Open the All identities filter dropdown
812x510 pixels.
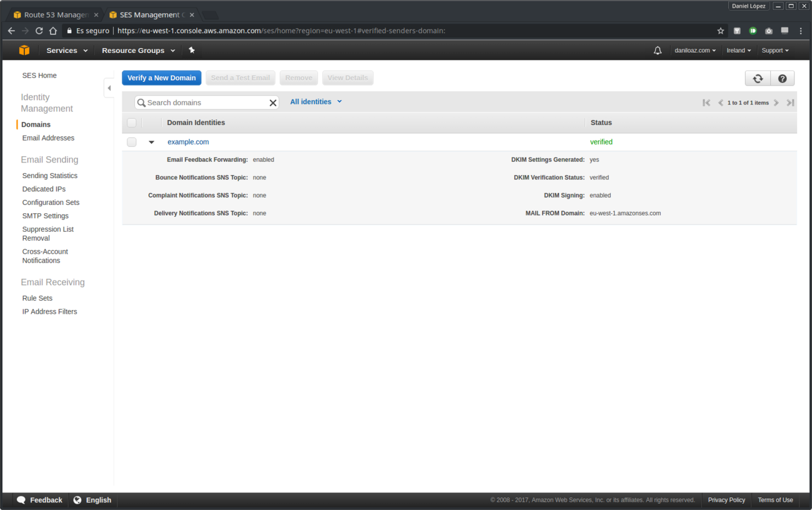pos(315,102)
